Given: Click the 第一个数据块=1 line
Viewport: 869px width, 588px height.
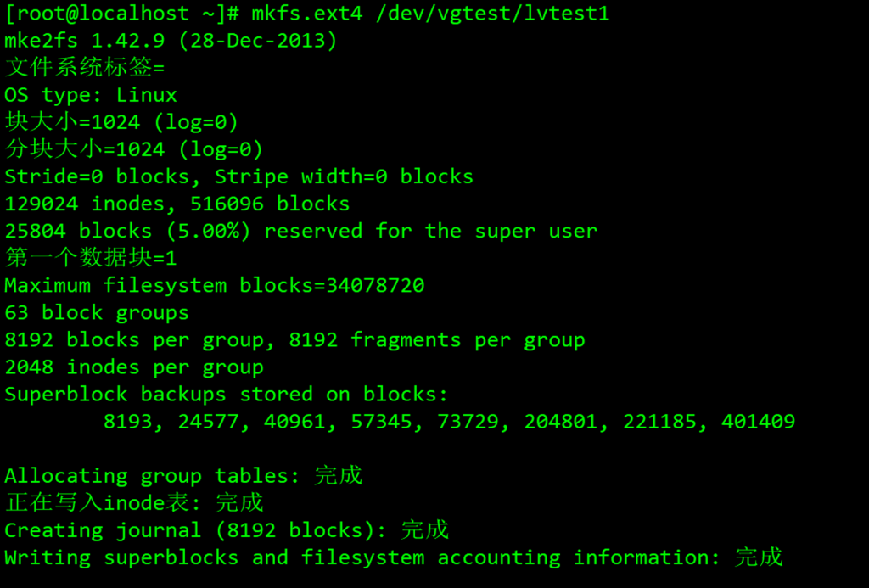Looking at the screenshot, I should (91, 258).
